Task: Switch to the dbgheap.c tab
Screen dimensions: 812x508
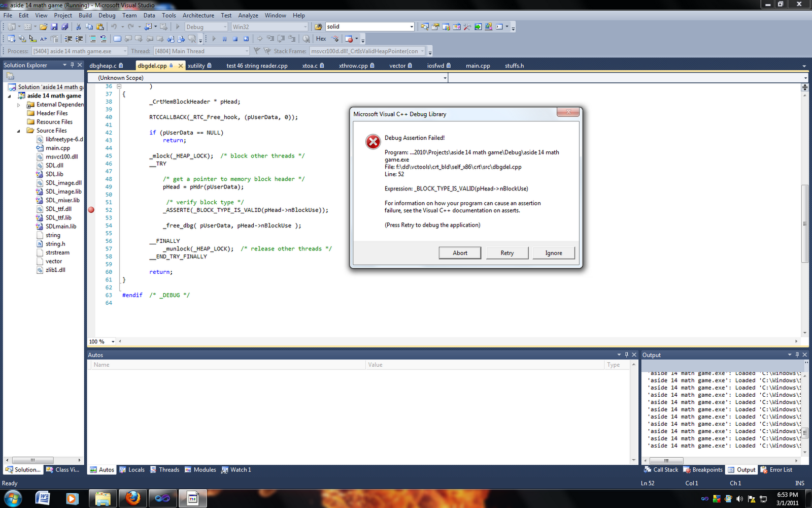Action: pos(106,66)
